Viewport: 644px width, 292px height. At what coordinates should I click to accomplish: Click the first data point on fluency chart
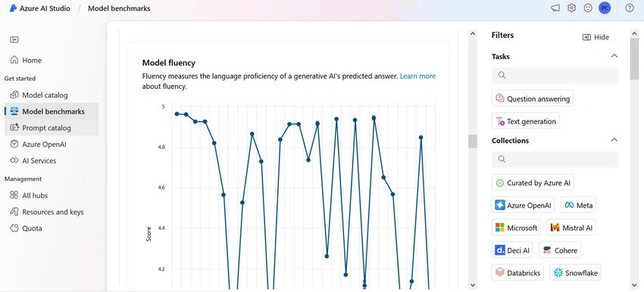[177, 114]
